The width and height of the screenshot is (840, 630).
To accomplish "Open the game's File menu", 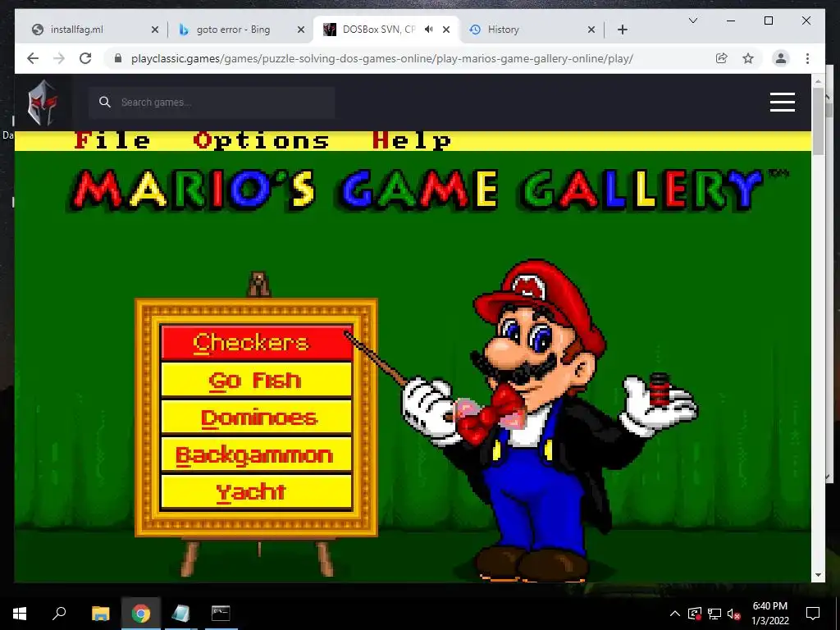I will [112, 141].
